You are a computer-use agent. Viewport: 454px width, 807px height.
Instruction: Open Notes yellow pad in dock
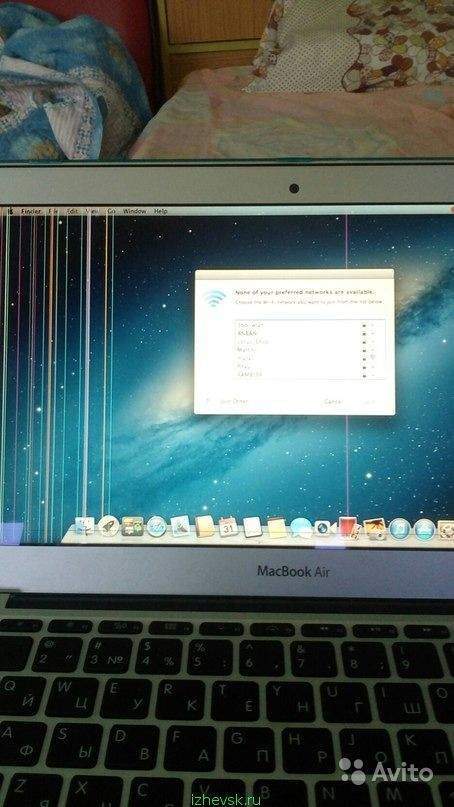pyautogui.click(x=276, y=528)
